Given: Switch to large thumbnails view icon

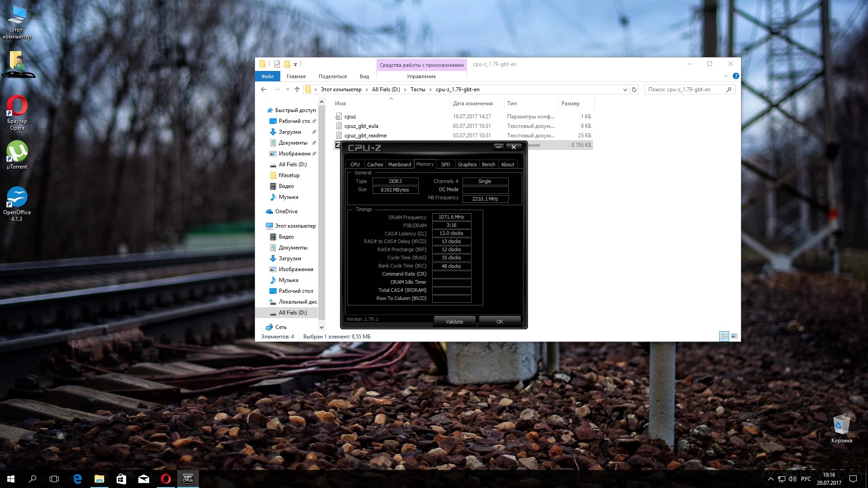Looking at the screenshot, I should (x=734, y=336).
